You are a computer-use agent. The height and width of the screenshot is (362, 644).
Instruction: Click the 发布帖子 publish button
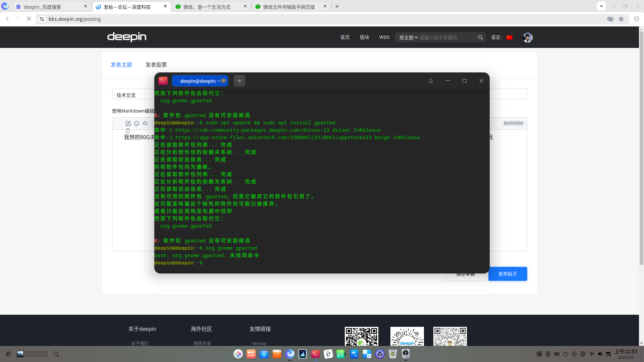coord(507,274)
